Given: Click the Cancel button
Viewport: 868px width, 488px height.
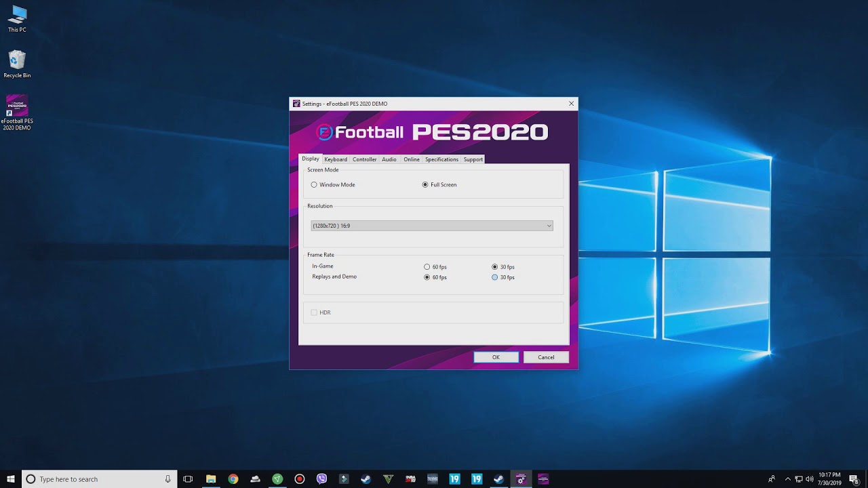Looking at the screenshot, I should click(546, 357).
